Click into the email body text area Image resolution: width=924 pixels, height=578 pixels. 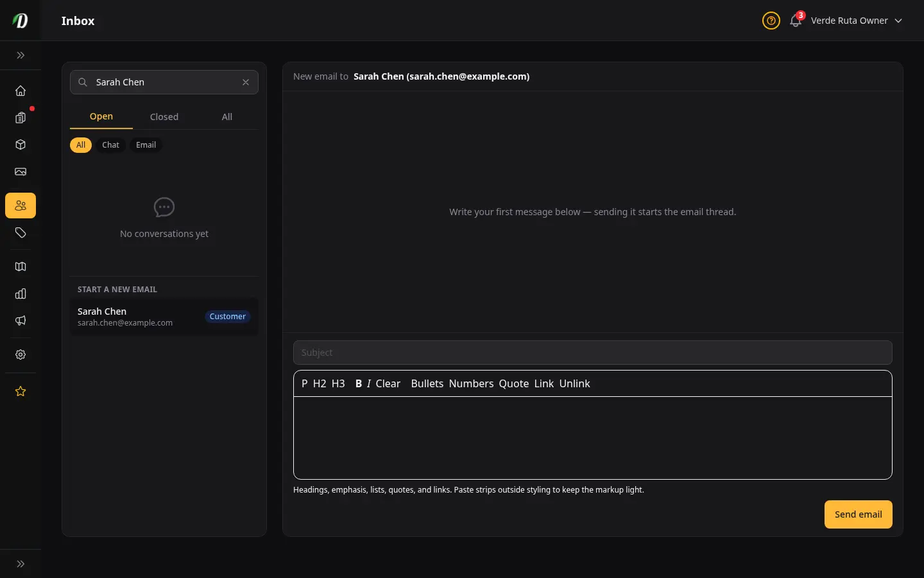(x=593, y=438)
